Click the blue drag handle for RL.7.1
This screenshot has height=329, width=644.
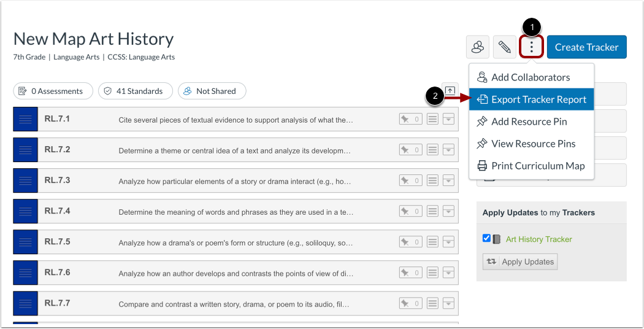26,119
